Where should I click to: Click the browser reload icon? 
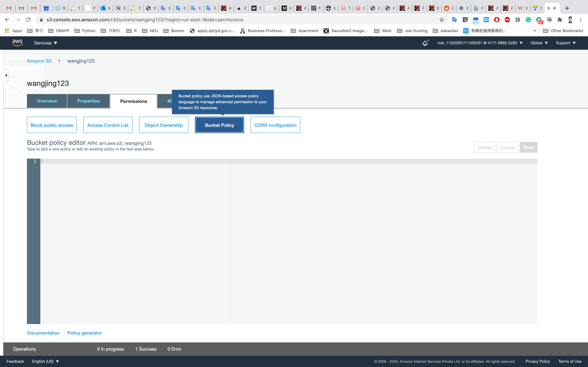[x=28, y=20]
